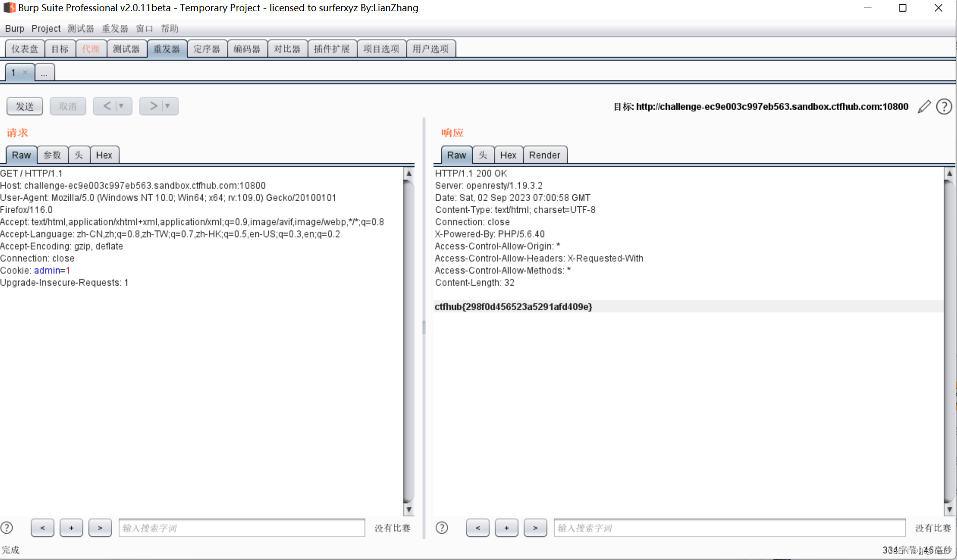Select response Raw view tab
Viewport: 957px width, 560px height.
point(457,155)
